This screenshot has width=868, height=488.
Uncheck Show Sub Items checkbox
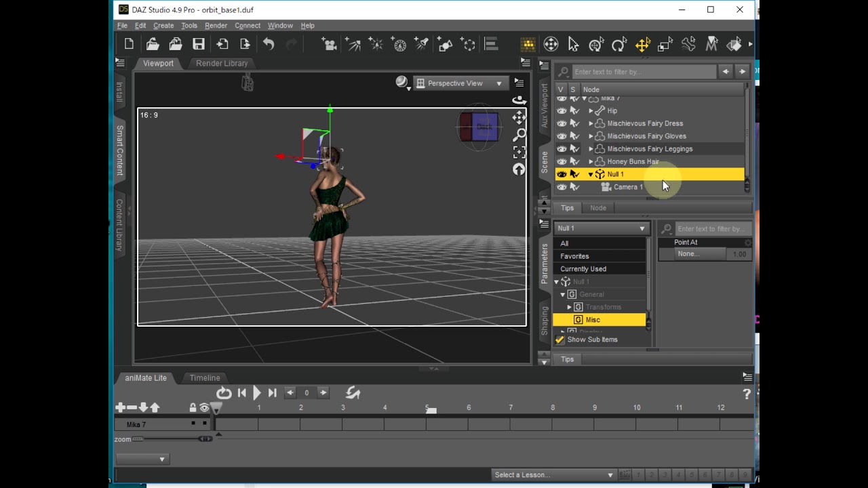560,340
